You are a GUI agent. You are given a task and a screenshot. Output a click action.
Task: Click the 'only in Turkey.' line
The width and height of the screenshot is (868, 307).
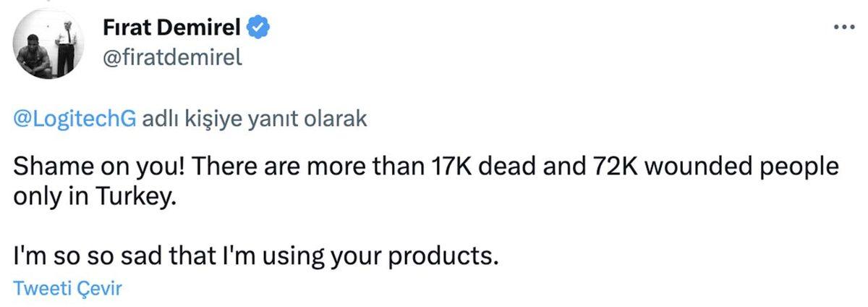pyautogui.click(x=95, y=198)
